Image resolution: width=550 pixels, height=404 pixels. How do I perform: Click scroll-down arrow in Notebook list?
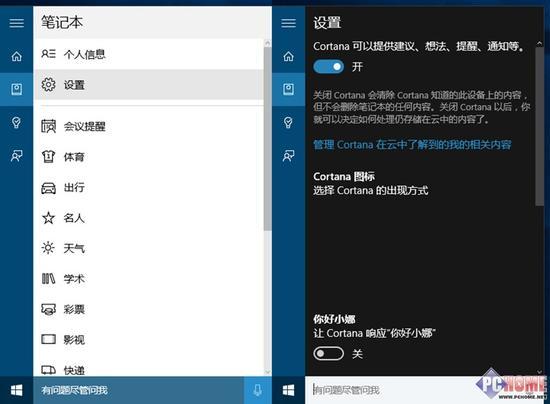pyautogui.click(x=268, y=372)
